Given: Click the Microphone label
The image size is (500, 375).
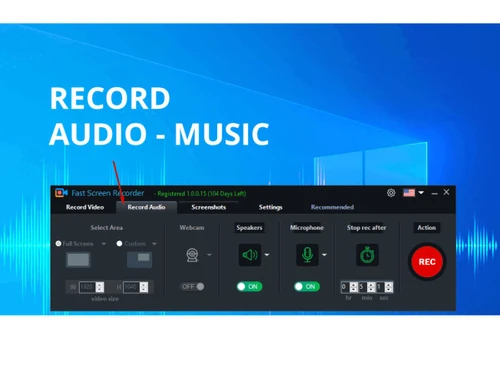Looking at the screenshot, I should tap(307, 228).
